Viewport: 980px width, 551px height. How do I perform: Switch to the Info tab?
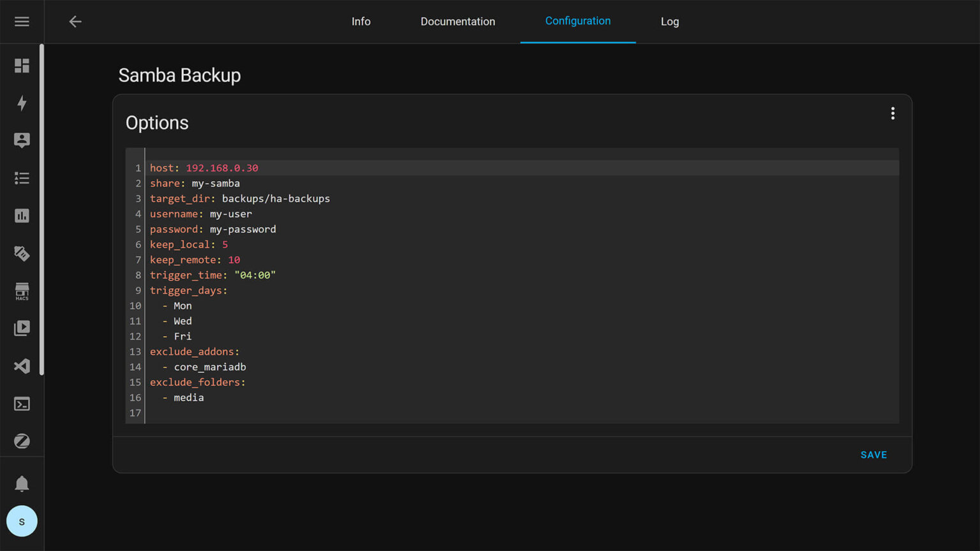[x=360, y=22]
